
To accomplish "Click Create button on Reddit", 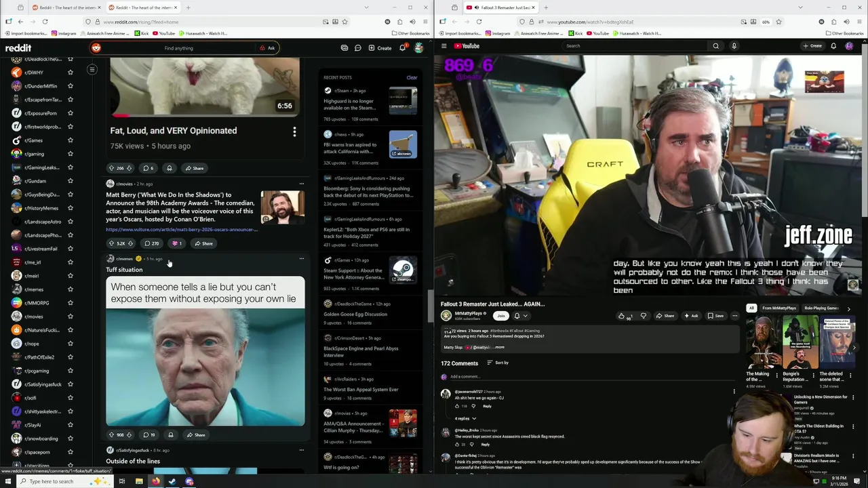I will pyautogui.click(x=380, y=48).
